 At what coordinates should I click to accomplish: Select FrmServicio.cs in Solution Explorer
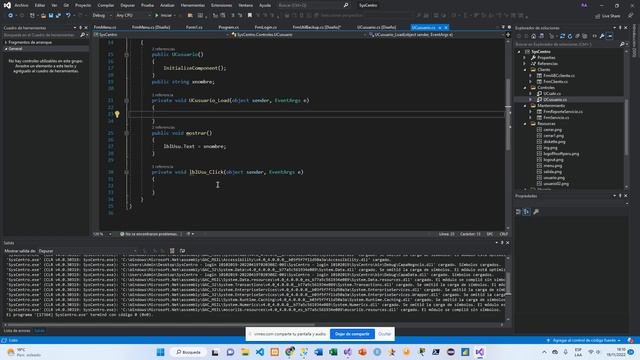[556, 118]
